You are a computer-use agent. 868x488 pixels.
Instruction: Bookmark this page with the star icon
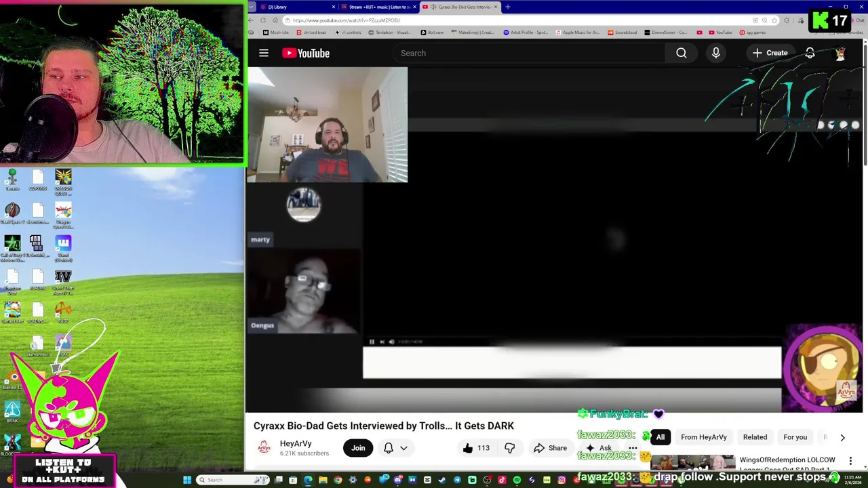coord(774,20)
